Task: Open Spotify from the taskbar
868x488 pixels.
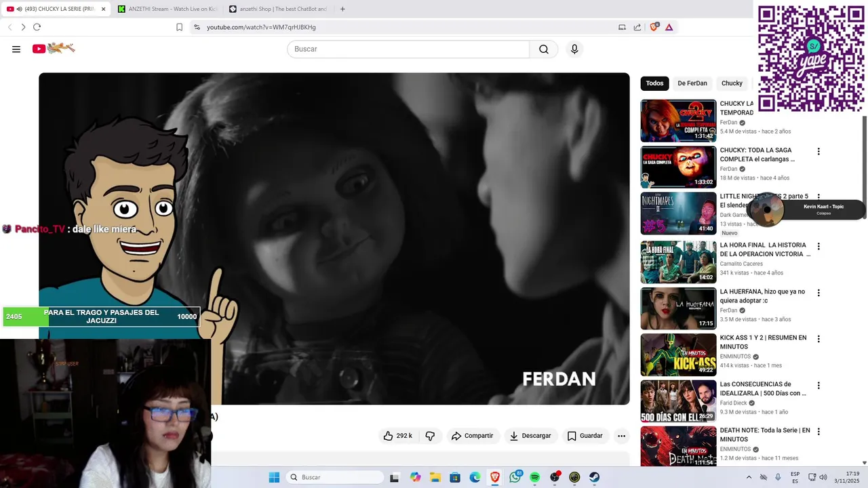Action: click(x=535, y=477)
